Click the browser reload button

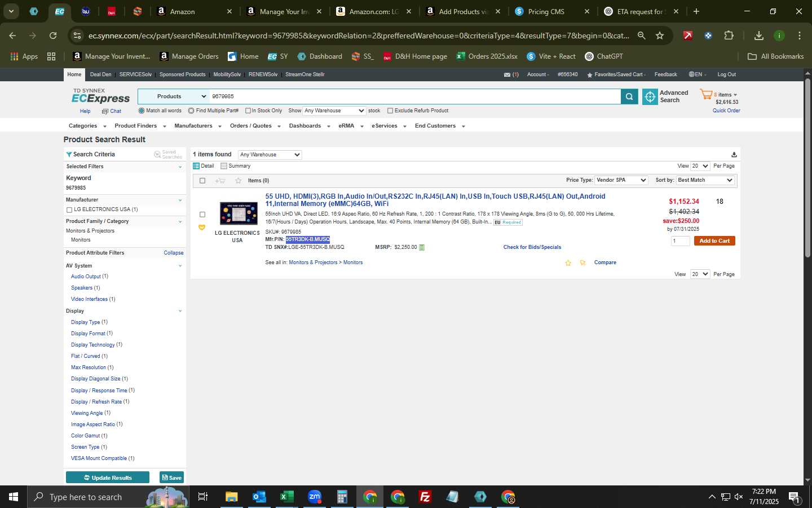pyautogui.click(x=53, y=36)
